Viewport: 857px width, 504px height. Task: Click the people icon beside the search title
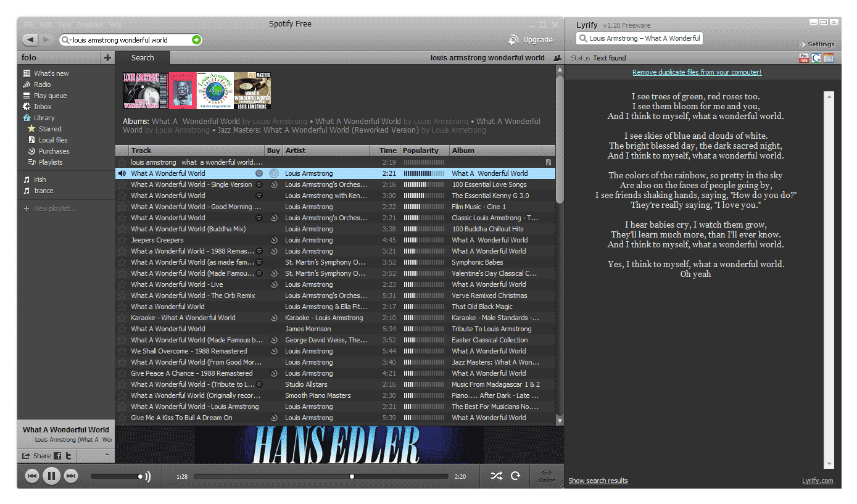557,58
